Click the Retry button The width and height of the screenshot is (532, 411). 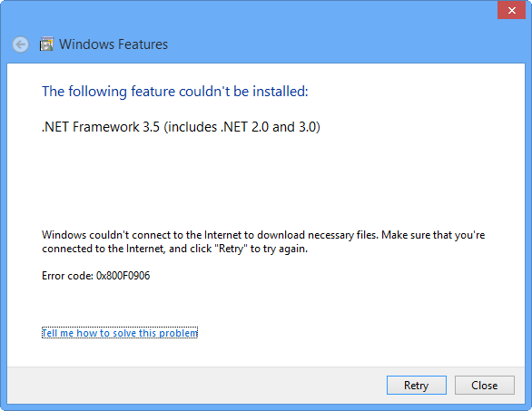[417, 386]
